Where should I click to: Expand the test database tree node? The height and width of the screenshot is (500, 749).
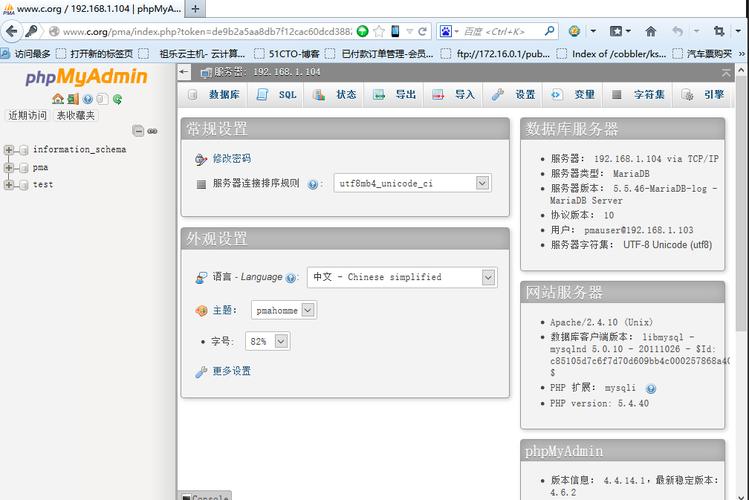coord(9,185)
